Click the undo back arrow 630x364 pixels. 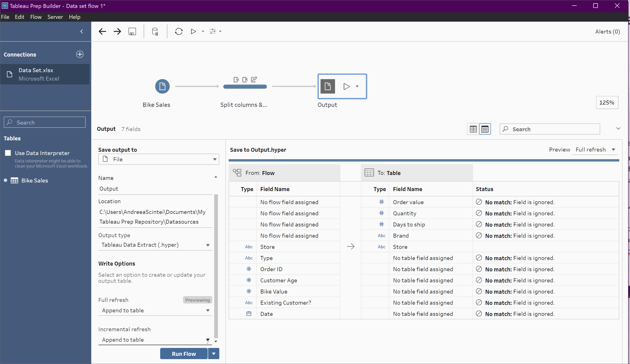pyautogui.click(x=102, y=31)
